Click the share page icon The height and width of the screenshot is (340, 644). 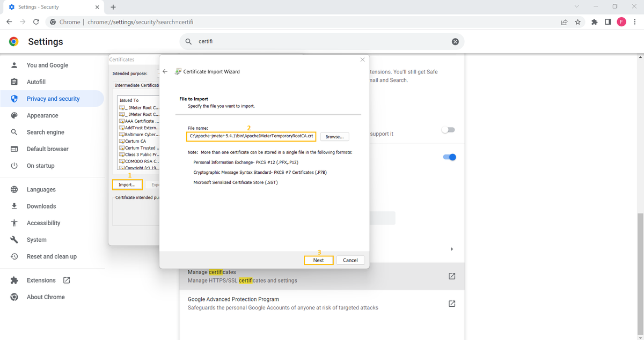565,22
